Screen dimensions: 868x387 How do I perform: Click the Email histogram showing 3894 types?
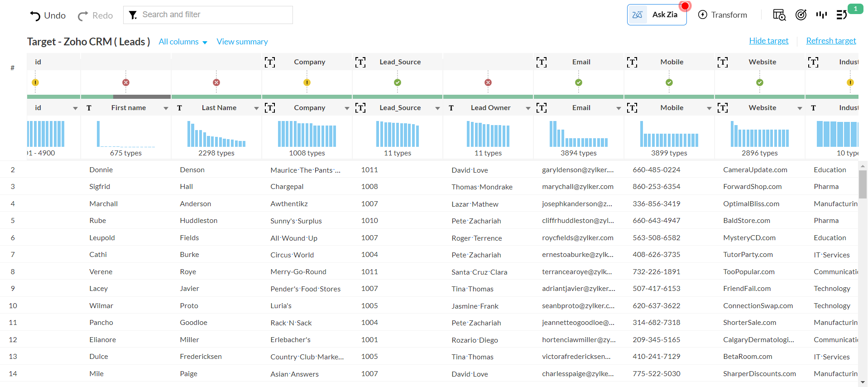(x=579, y=134)
